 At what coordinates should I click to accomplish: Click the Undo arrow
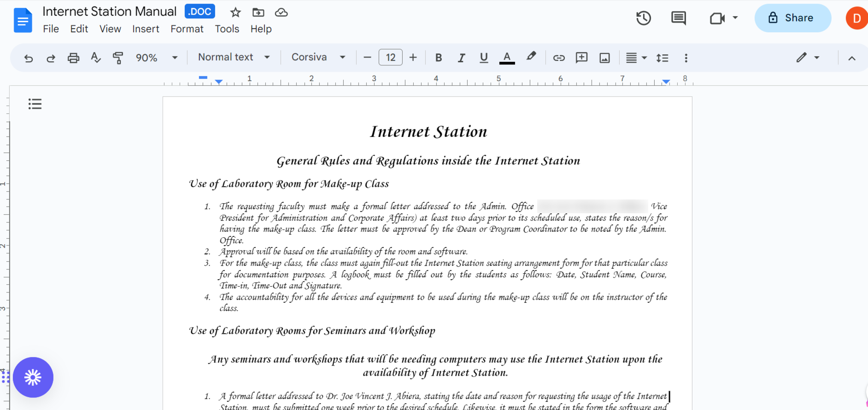click(29, 58)
